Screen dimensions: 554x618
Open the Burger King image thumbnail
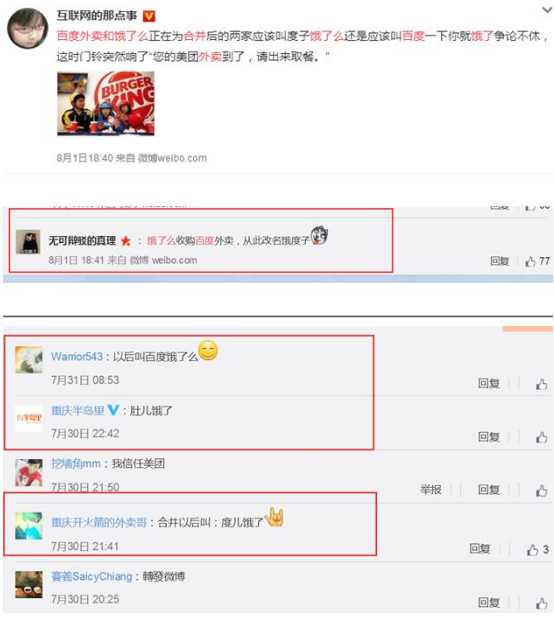(106, 104)
